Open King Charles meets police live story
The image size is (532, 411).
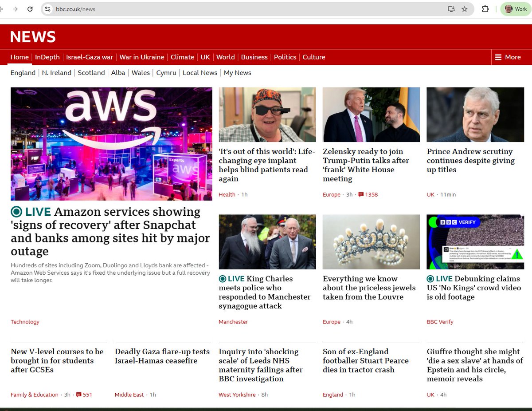pos(265,292)
